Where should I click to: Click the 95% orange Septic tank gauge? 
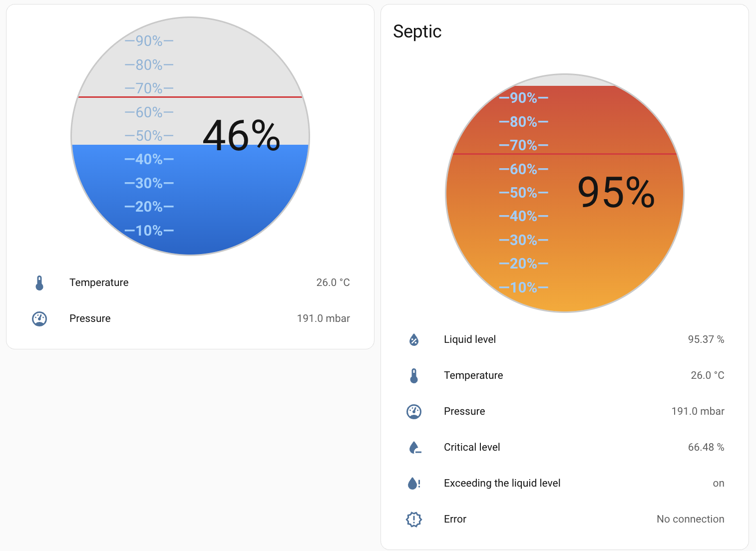coord(565,225)
